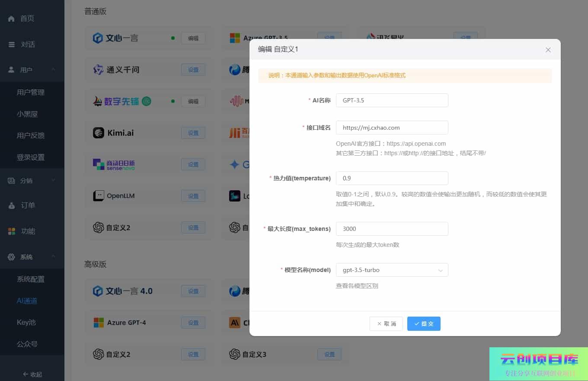Image resolution: width=588 pixels, height=381 pixels.
Task: Open 用户管理 in the sidebar
Action: (31, 92)
